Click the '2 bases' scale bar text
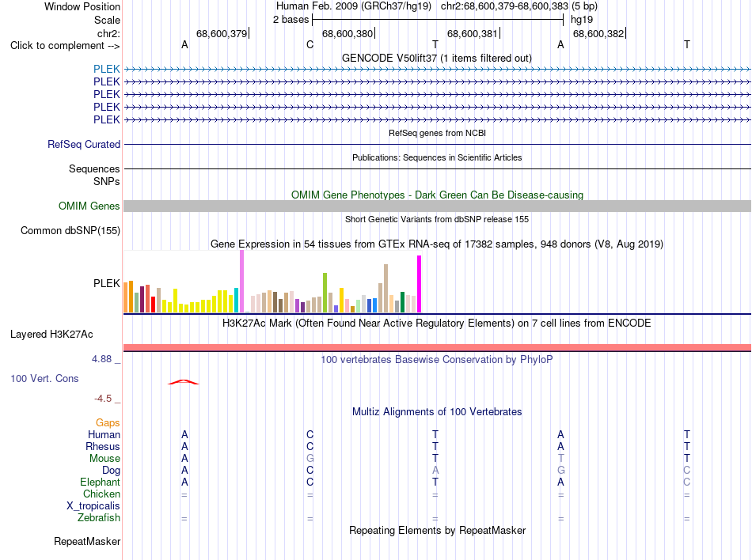The height and width of the screenshot is (560, 752). coord(291,20)
